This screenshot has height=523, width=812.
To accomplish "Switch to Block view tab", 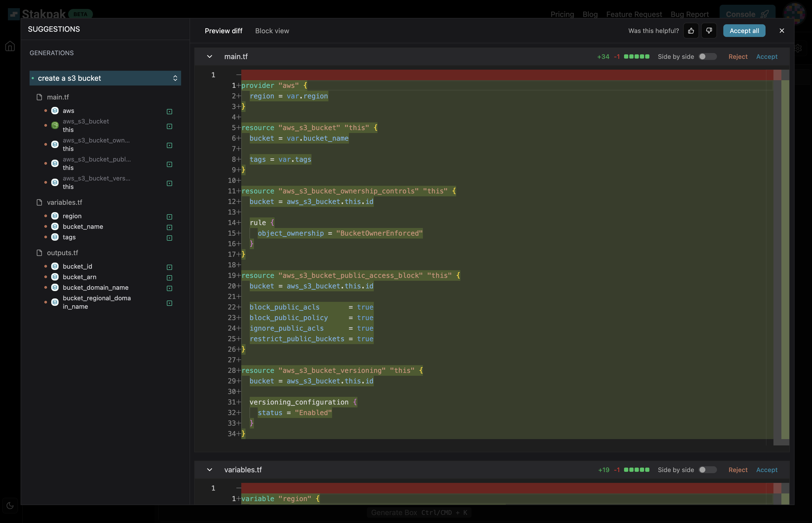I will coord(272,31).
